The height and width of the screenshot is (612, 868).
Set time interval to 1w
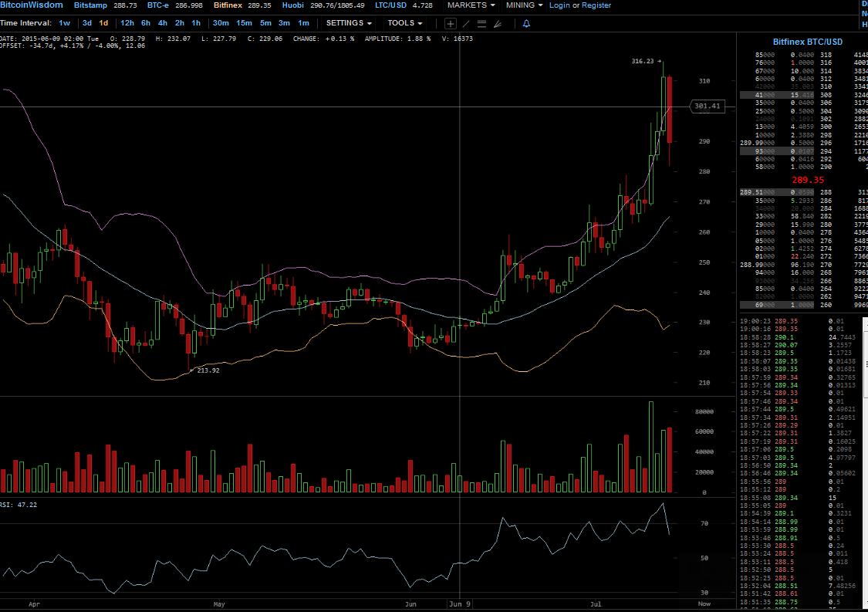(x=65, y=23)
